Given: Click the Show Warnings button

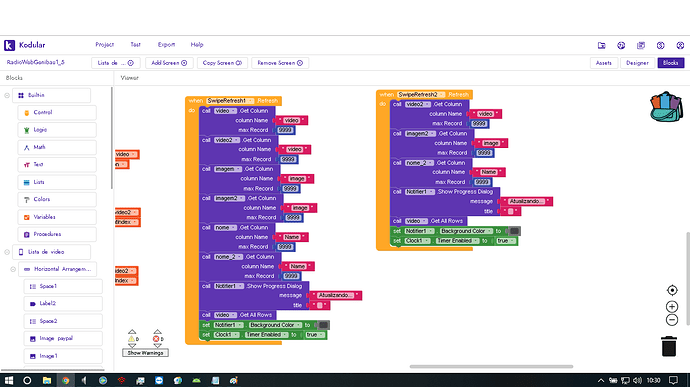Looking at the screenshot, I should (x=146, y=353).
